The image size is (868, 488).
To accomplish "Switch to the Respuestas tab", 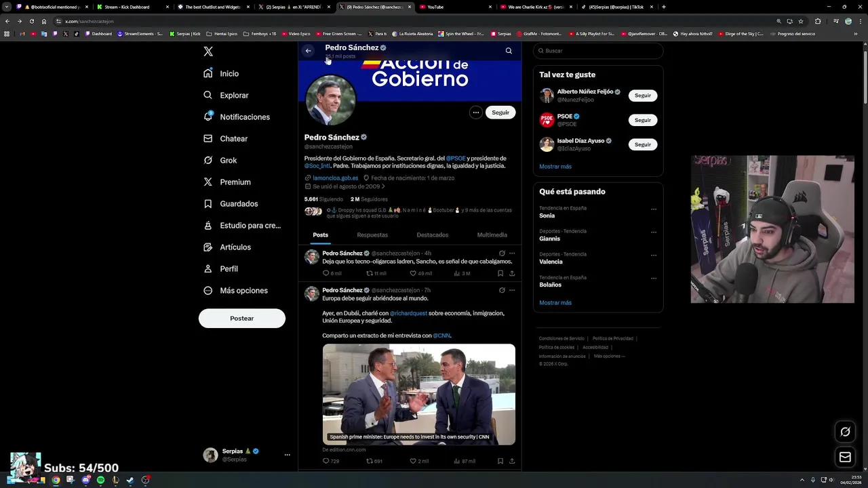I will (x=372, y=235).
